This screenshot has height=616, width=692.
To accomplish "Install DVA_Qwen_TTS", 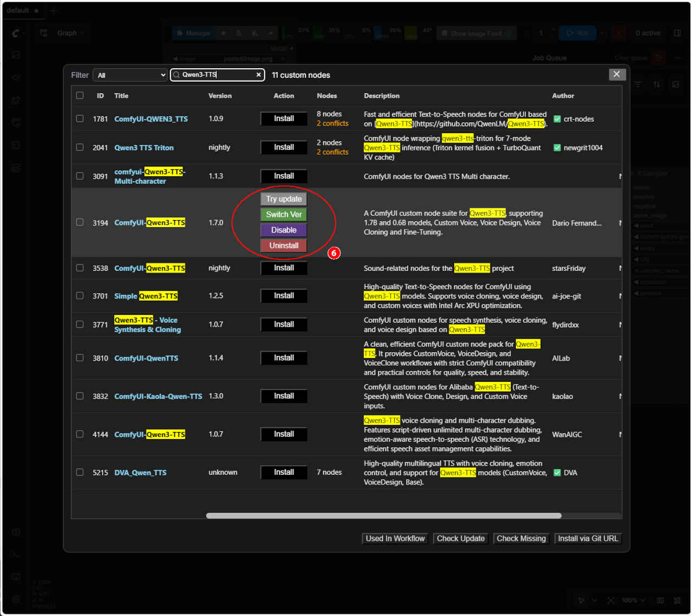I will point(284,472).
